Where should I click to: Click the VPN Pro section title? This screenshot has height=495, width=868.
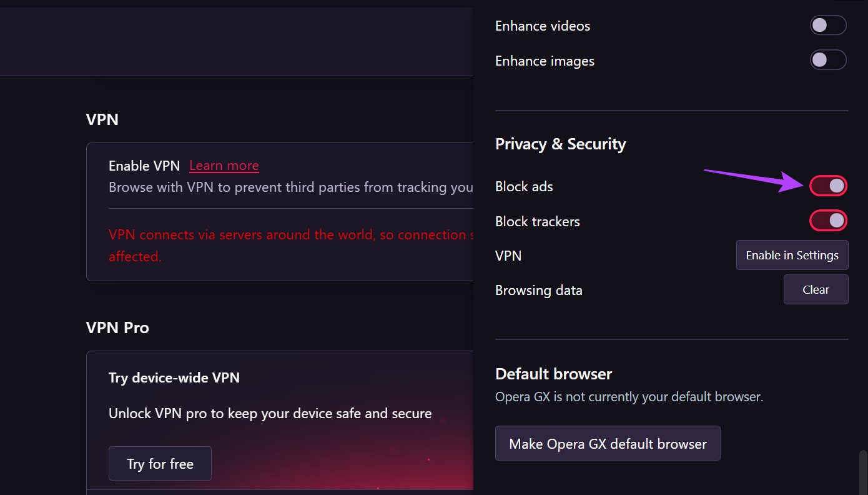(117, 328)
